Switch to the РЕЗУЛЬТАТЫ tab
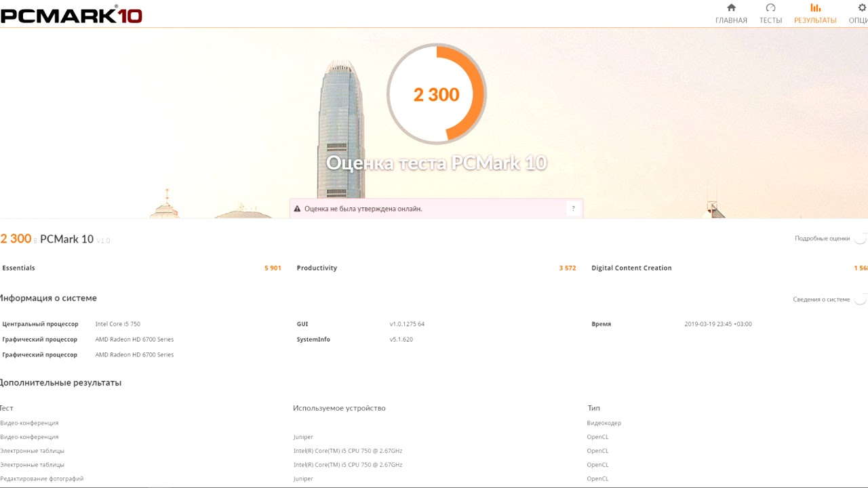The image size is (868, 488). [815, 14]
